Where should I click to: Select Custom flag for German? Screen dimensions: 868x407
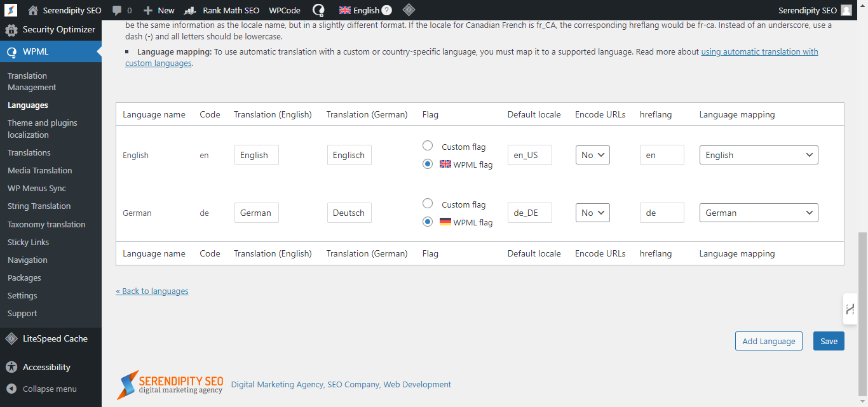[x=428, y=203]
